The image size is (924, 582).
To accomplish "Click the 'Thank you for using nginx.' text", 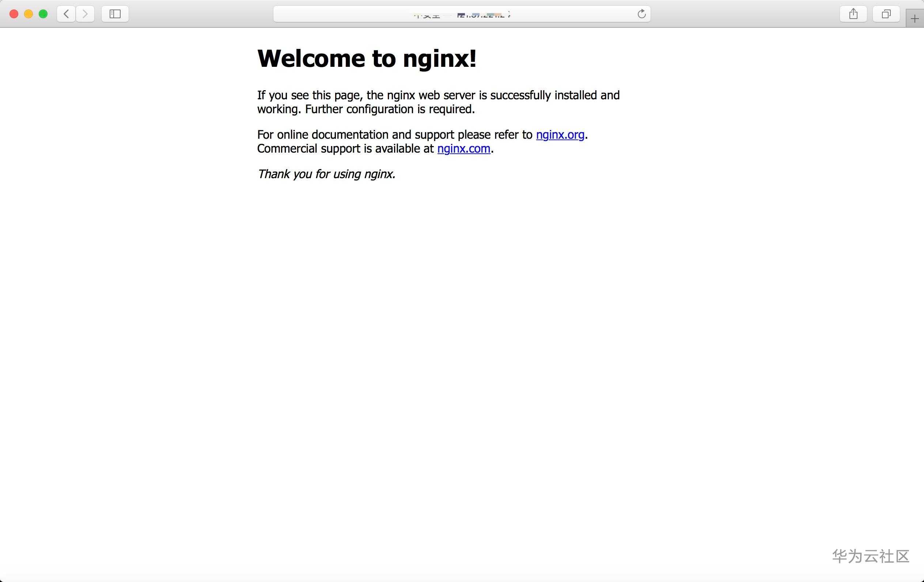I will point(326,174).
